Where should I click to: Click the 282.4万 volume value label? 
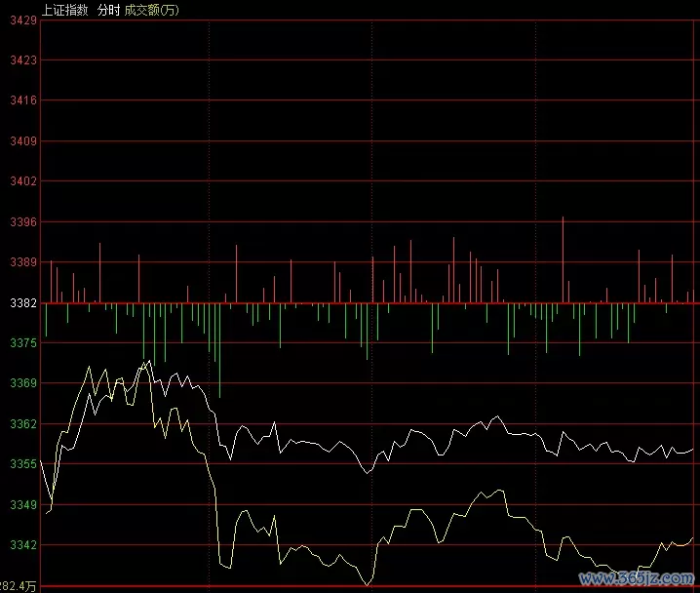[19, 585]
